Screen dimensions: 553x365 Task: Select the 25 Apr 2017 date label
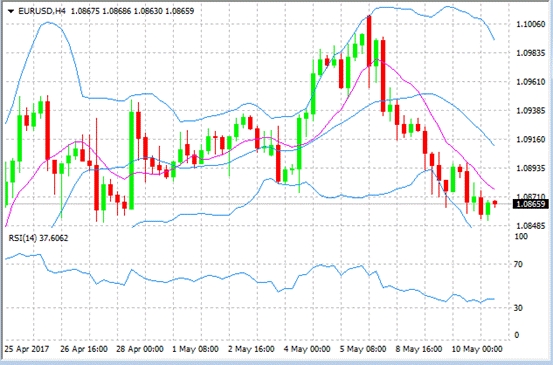[x=27, y=349]
